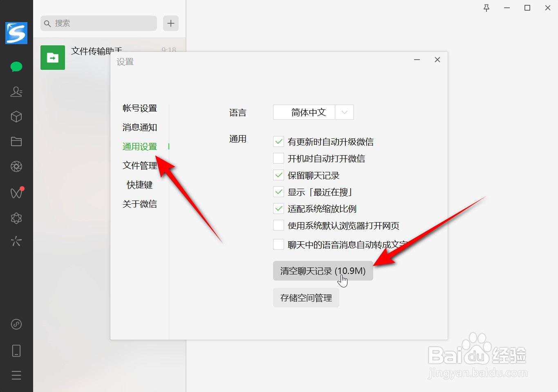Switch to 帐号设置 settings tab
The height and width of the screenshot is (392, 558).
pyautogui.click(x=140, y=108)
